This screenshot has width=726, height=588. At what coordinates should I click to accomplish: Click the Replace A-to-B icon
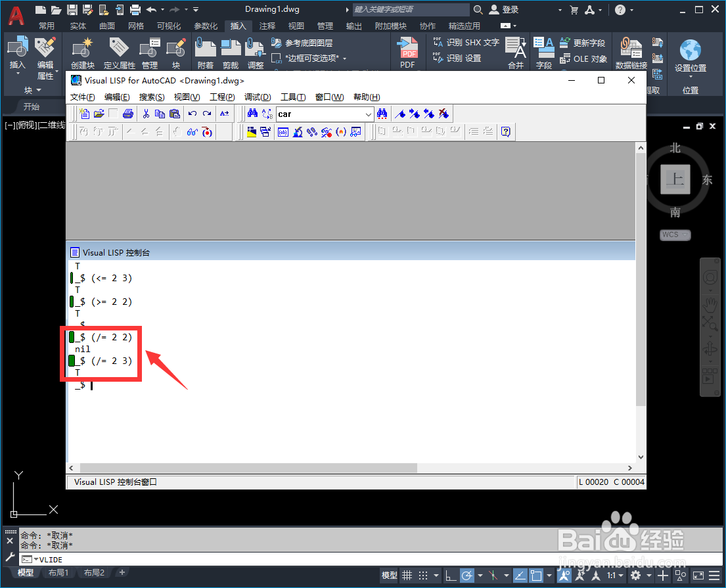click(x=267, y=114)
